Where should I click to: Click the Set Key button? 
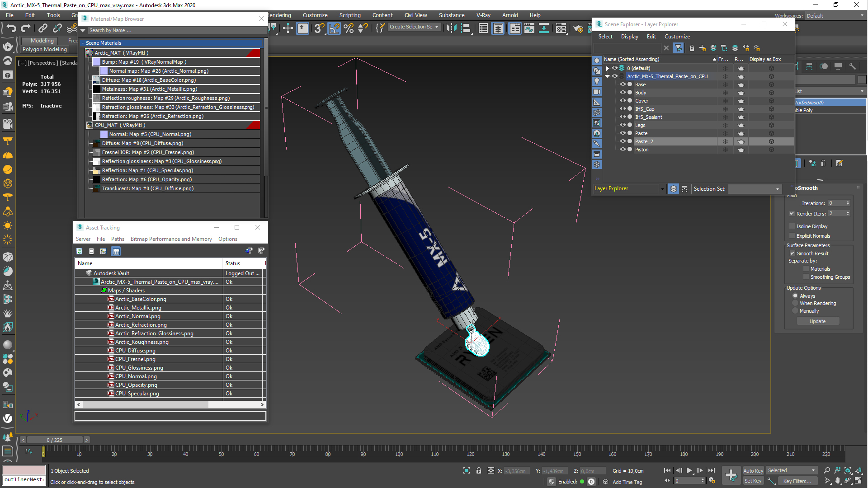753,481
